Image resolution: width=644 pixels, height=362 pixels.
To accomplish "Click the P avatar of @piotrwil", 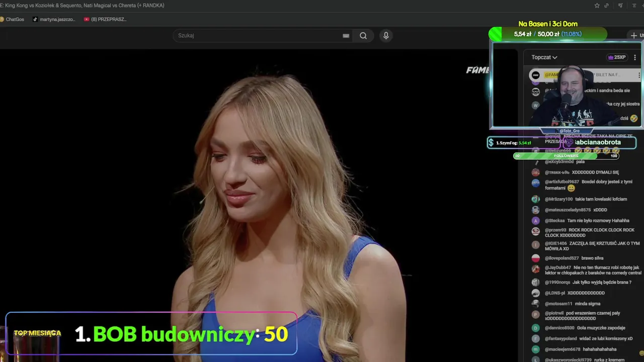I will click(x=535, y=315).
